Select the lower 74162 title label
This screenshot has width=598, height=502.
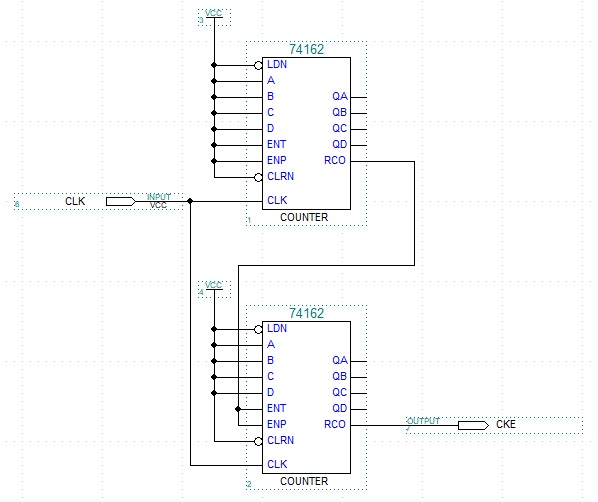point(306,314)
